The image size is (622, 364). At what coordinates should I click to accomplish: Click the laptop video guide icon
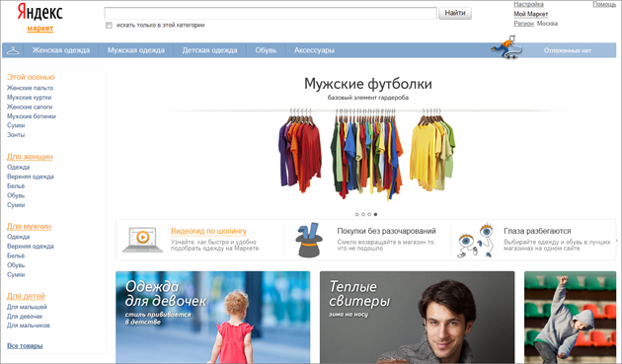tap(143, 240)
